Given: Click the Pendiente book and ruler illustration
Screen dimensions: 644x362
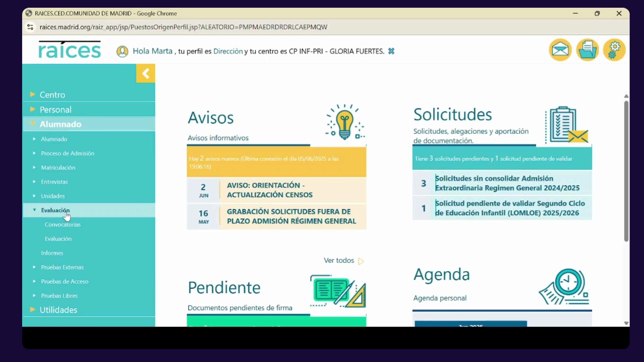Looking at the screenshot, I should [x=338, y=291].
